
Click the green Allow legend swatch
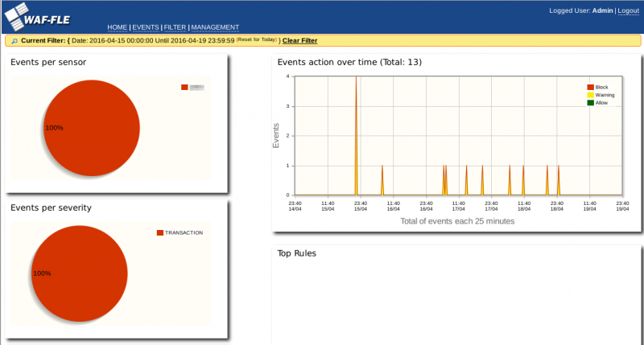590,103
